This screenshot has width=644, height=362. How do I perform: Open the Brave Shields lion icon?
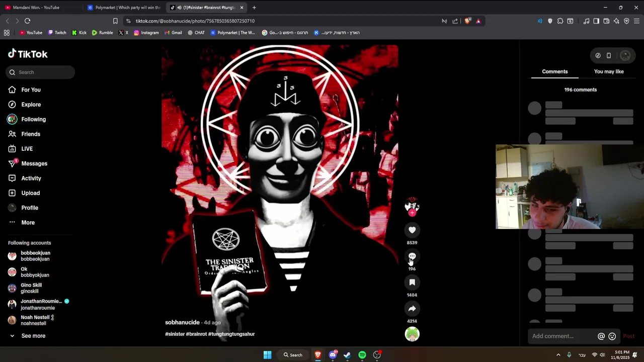pyautogui.click(x=467, y=21)
